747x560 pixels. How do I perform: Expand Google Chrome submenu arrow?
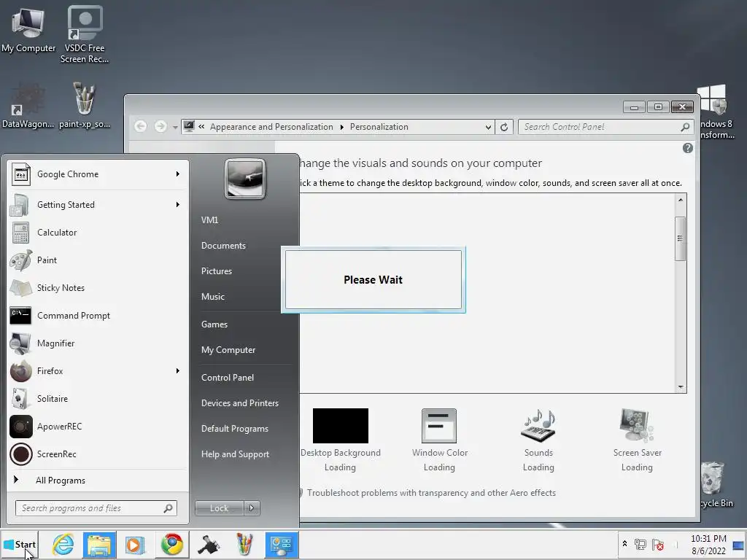tap(178, 174)
